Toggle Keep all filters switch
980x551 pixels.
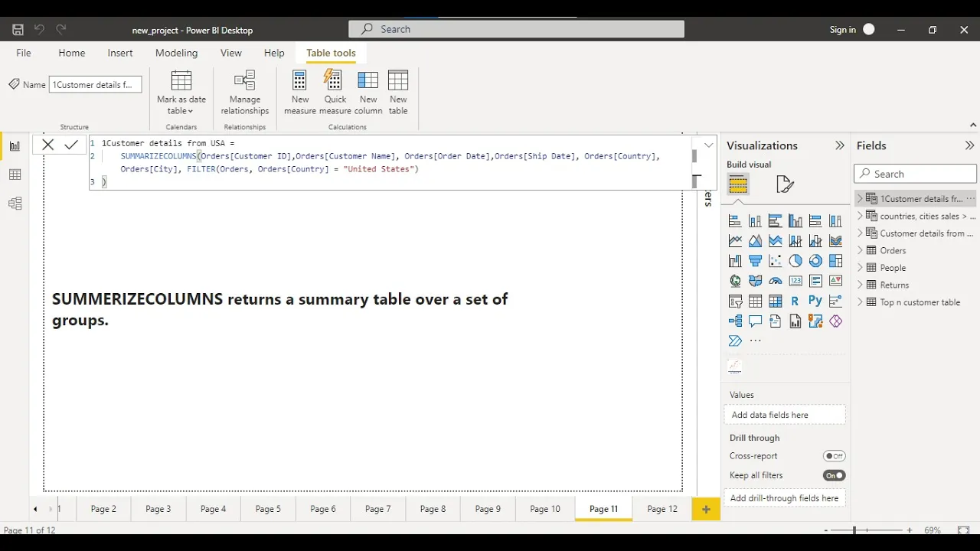click(x=834, y=475)
